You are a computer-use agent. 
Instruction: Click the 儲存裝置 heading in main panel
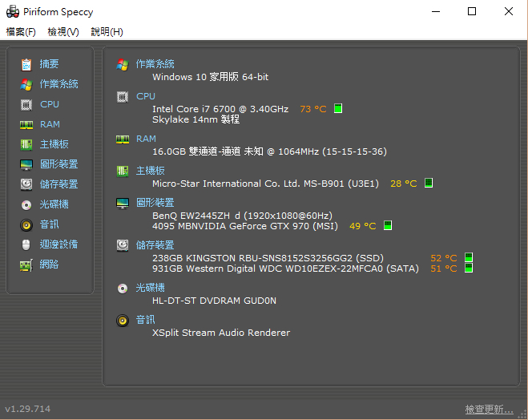pos(155,245)
